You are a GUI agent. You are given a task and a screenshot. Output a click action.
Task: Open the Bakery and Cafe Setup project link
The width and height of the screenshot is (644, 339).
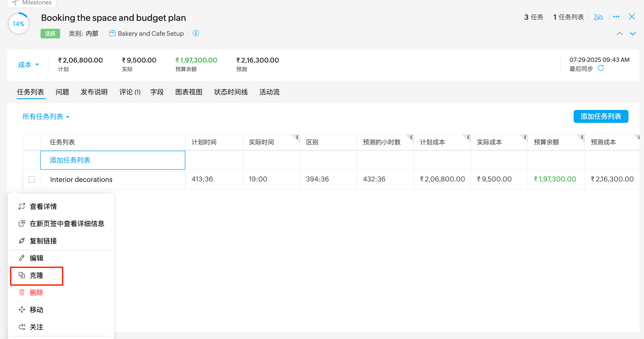point(151,34)
